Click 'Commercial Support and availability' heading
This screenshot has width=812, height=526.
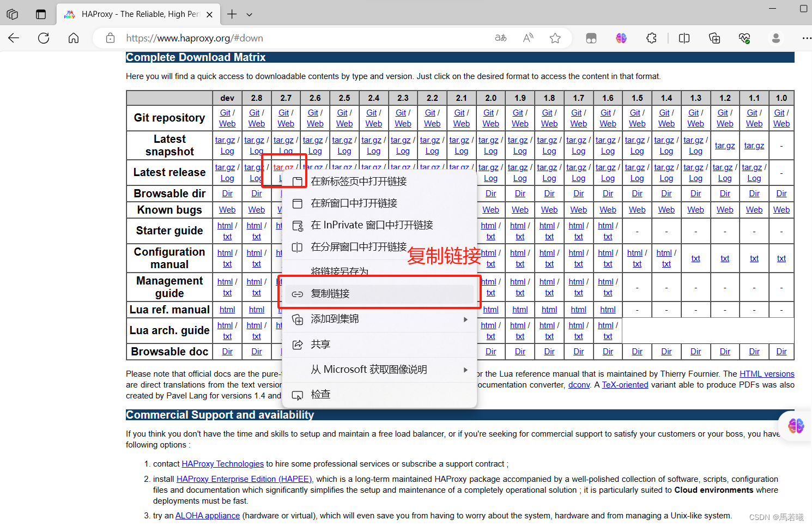click(x=220, y=415)
